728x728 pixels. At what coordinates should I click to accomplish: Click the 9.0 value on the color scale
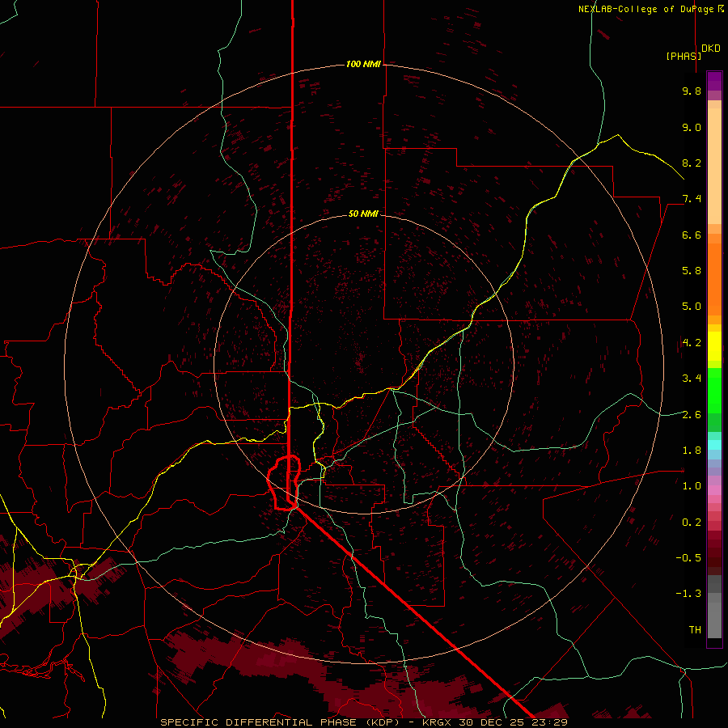click(x=692, y=127)
